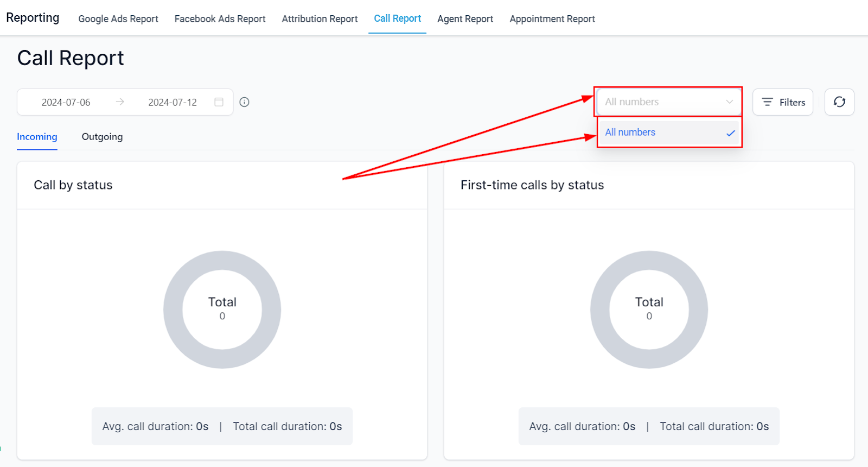This screenshot has height=467, width=868.
Task: Click the filter lines icon
Action: coord(767,102)
